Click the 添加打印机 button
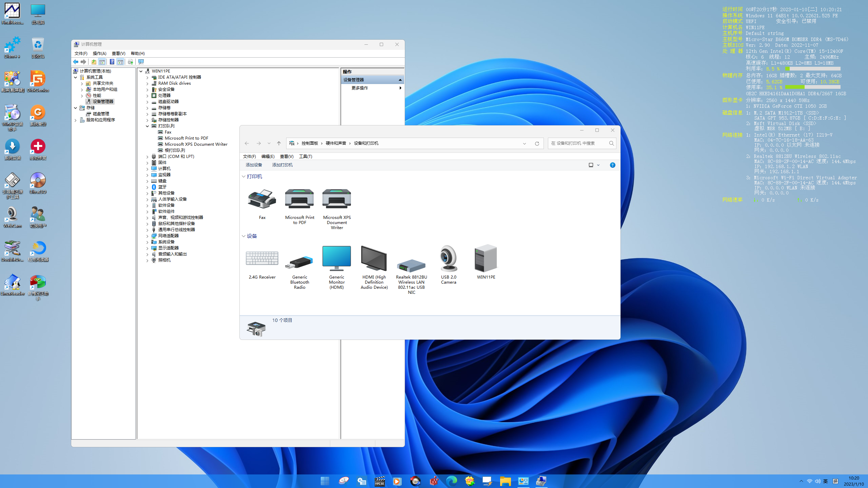This screenshot has width=868, height=488. point(282,165)
